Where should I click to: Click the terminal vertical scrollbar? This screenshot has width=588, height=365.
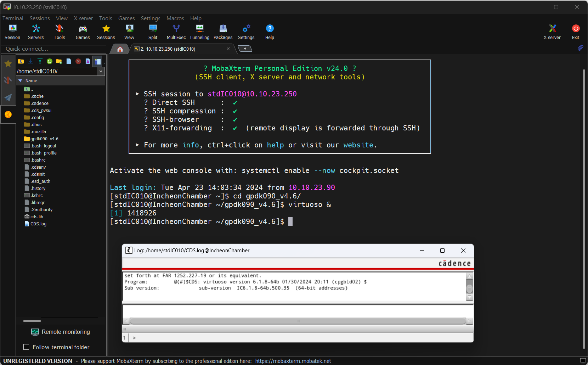(x=584, y=209)
